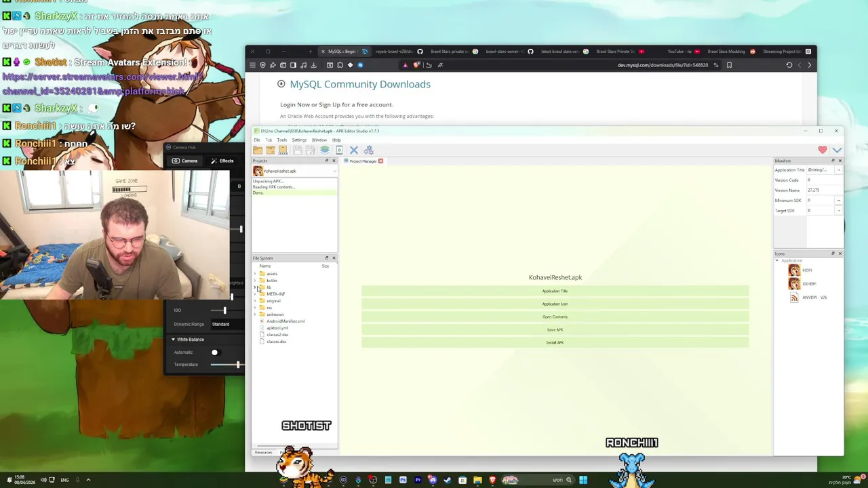The image size is (868, 488).
Task: Select the ANYDPI - V26 icon entry
Action: coord(808,297)
